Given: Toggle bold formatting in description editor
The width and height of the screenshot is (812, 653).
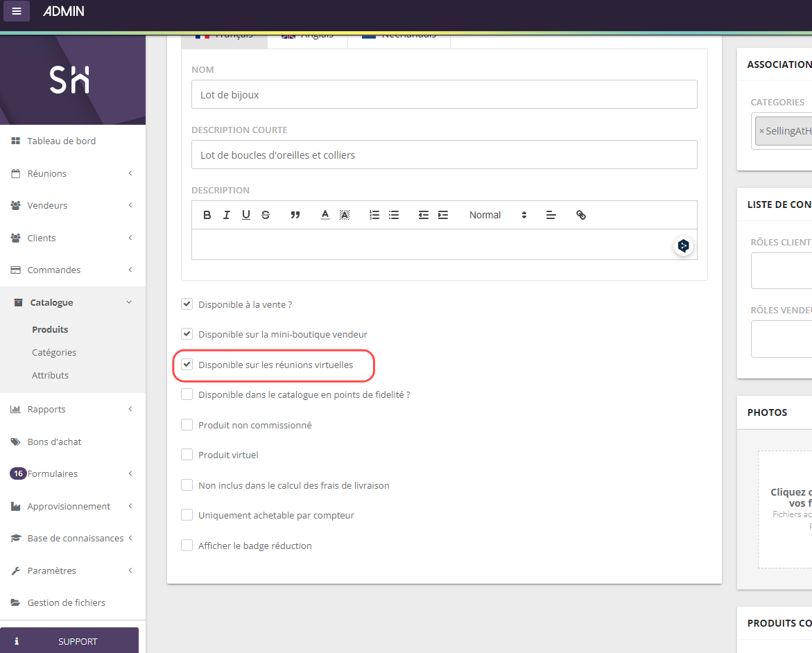Looking at the screenshot, I should point(207,215).
